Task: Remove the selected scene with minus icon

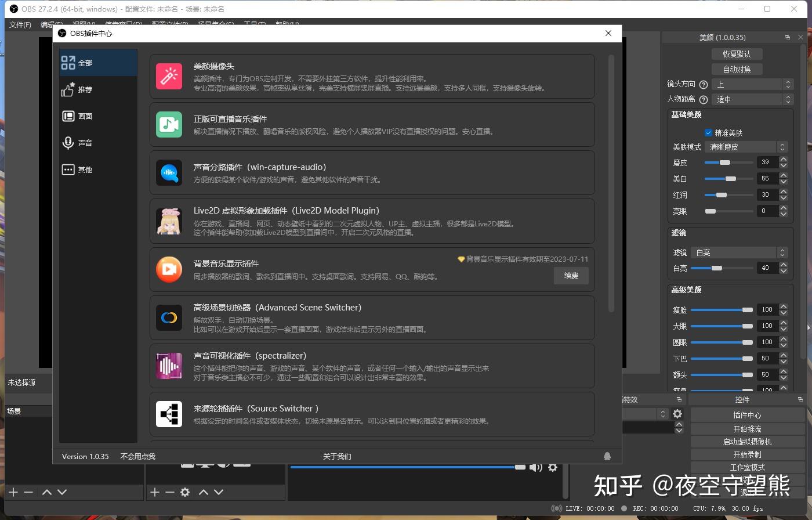Action: click(28, 492)
